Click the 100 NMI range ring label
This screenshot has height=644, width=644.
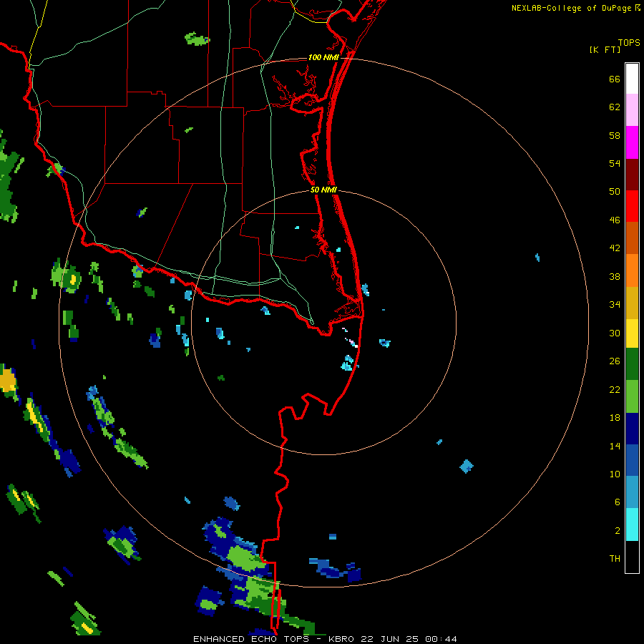[x=323, y=57]
